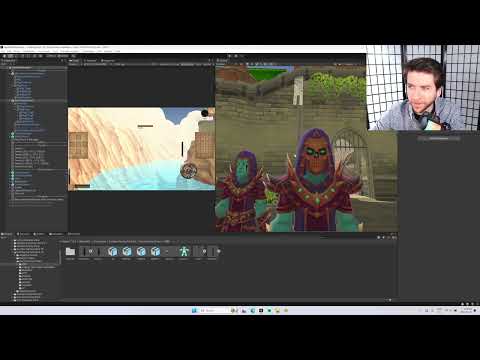Open the yellow File Explorer taskbar icon
The width and height of the screenshot is (480, 360).
point(277,311)
